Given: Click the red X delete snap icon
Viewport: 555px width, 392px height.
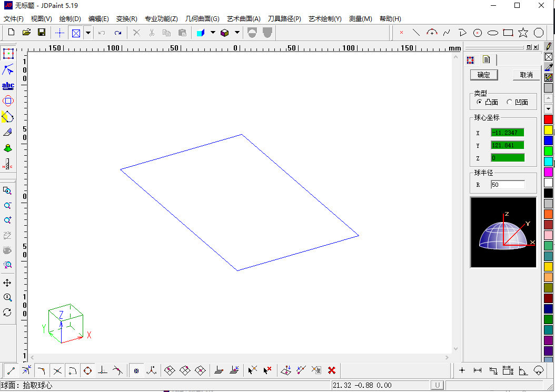Looking at the screenshot, I should tap(332, 370).
